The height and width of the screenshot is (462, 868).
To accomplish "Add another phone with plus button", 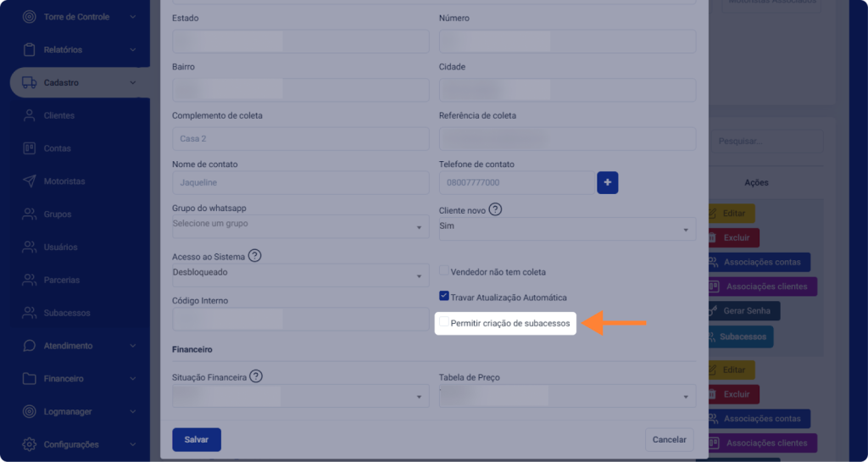I will (608, 182).
